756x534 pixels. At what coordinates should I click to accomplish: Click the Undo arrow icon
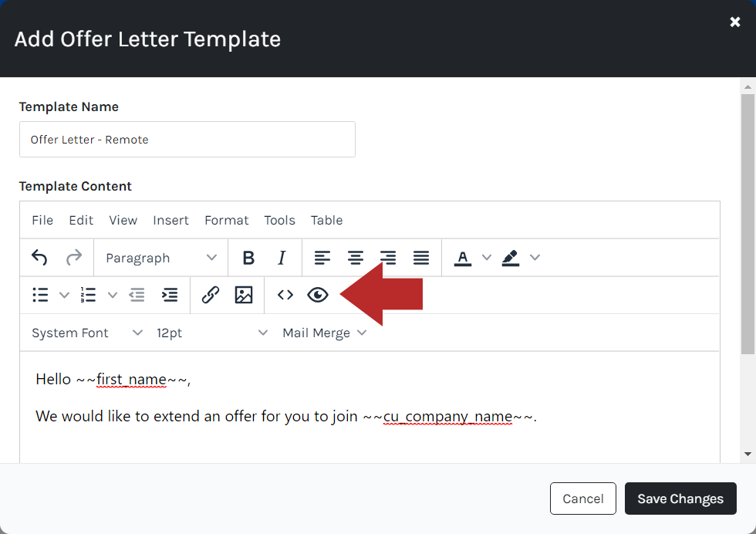point(39,258)
